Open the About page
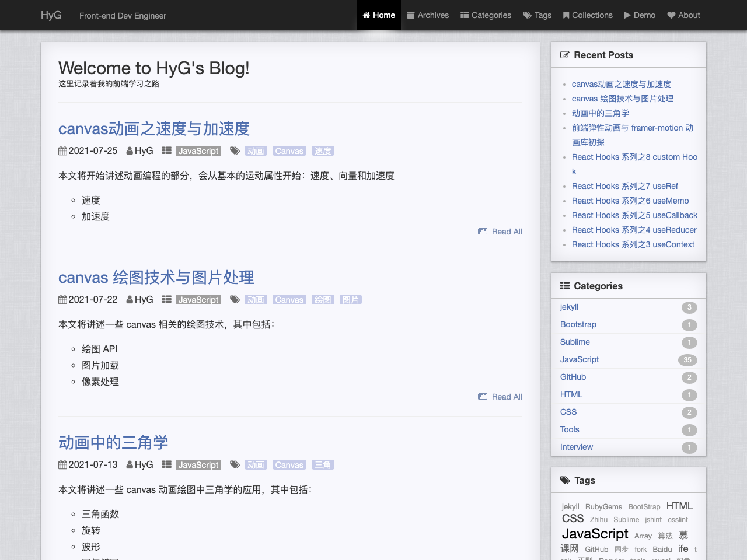The image size is (747, 560). (x=683, y=15)
